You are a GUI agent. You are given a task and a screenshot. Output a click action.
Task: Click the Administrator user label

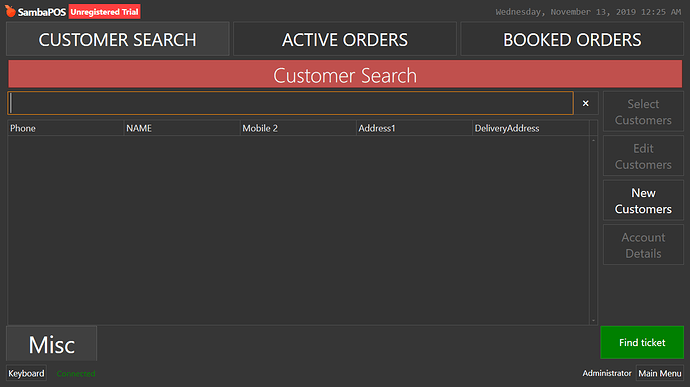click(607, 373)
